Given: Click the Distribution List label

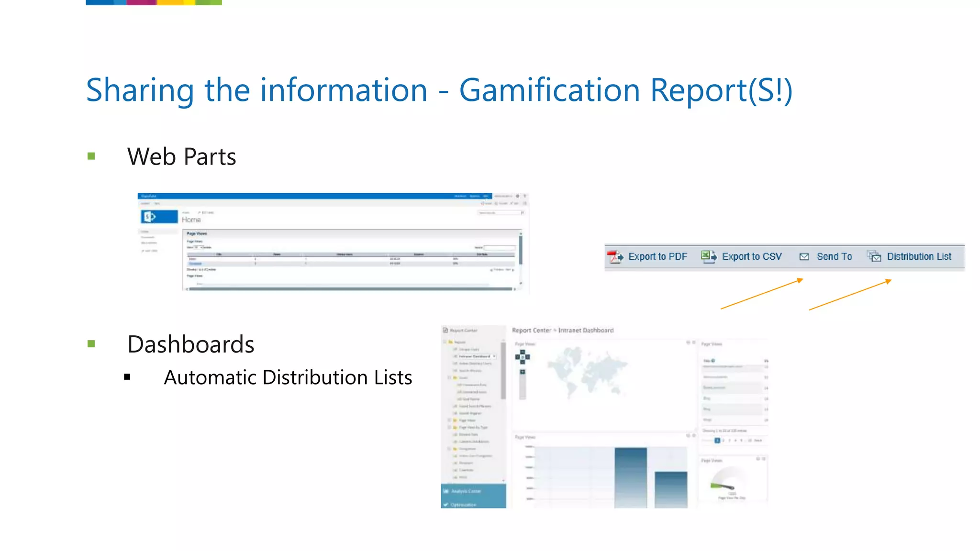Looking at the screenshot, I should (919, 256).
